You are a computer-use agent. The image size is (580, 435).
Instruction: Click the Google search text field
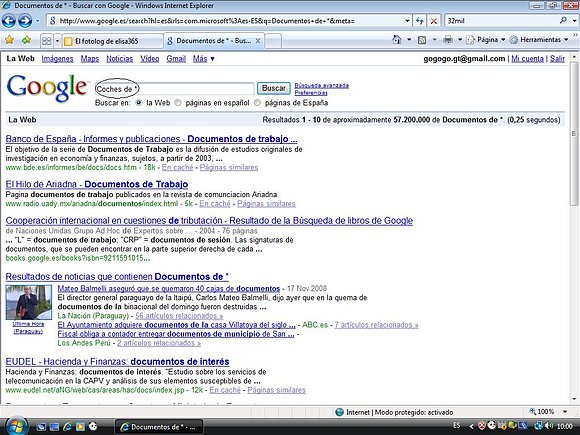pyautogui.click(x=175, y=89)
